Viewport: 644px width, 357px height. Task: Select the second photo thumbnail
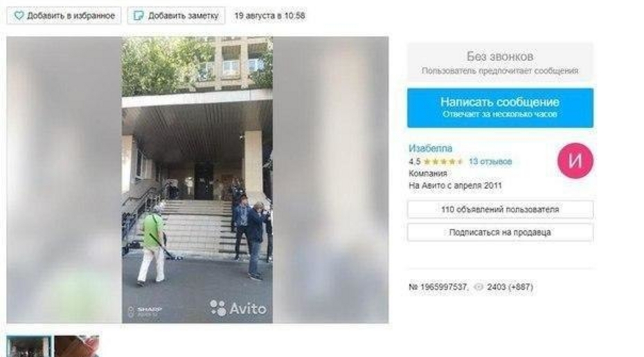tap(77, 347)
